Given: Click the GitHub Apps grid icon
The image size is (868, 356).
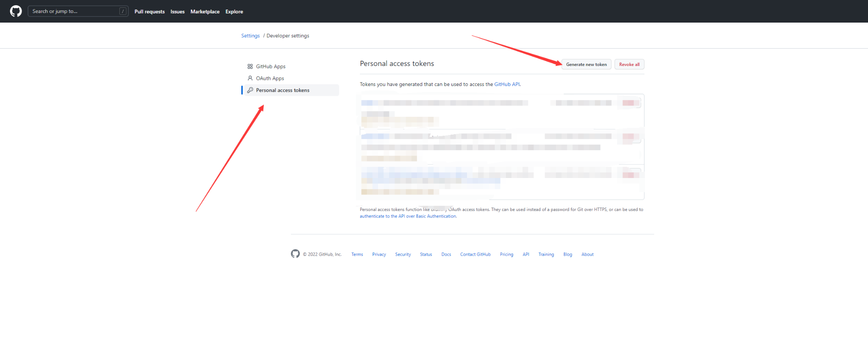Looking at the screenshot, I should (250, 66).
